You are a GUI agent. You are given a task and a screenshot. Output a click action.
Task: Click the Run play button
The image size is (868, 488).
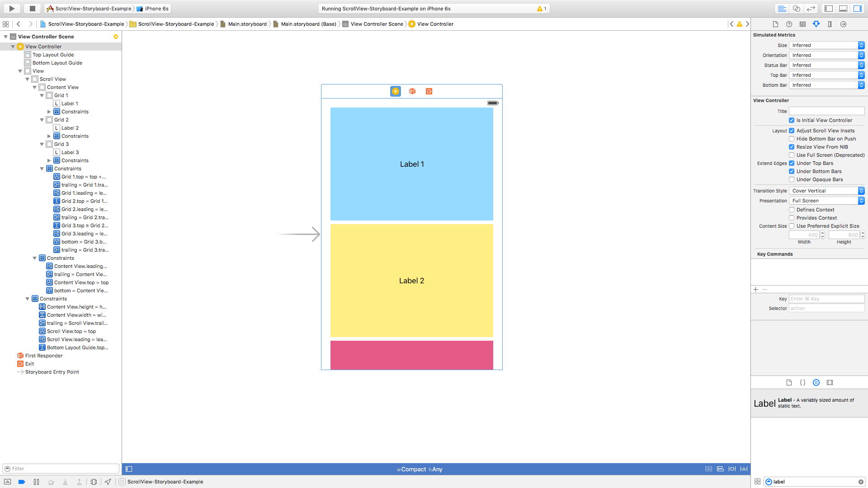pos(12,8)
